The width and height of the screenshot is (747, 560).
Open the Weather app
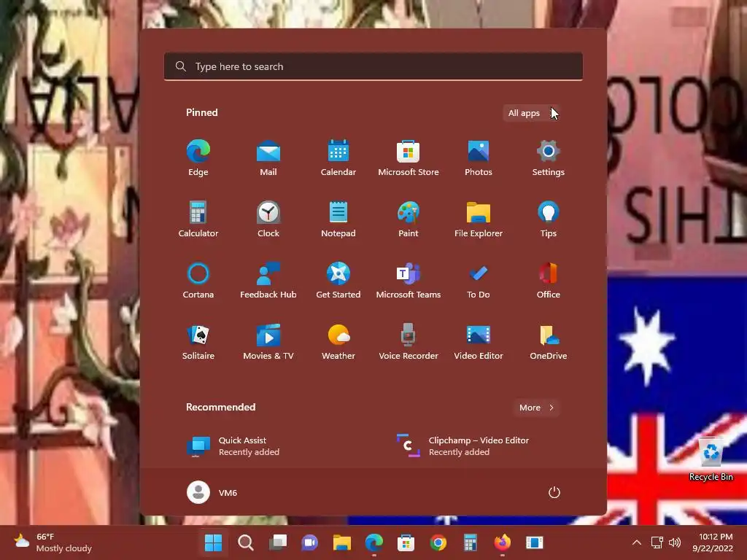pos(338,342)
